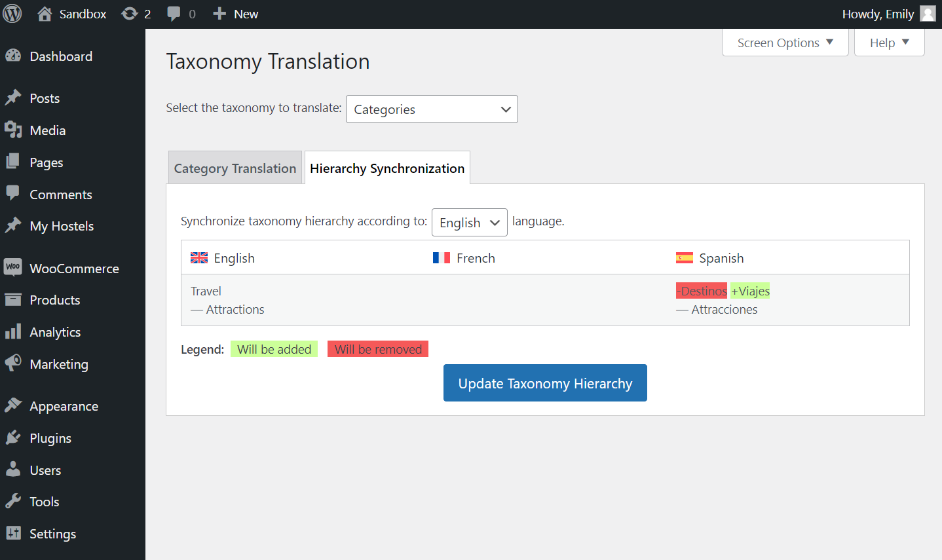Click the Appearance paintbrush icon
Screen dimensions: 942x560
coord(13,406)
